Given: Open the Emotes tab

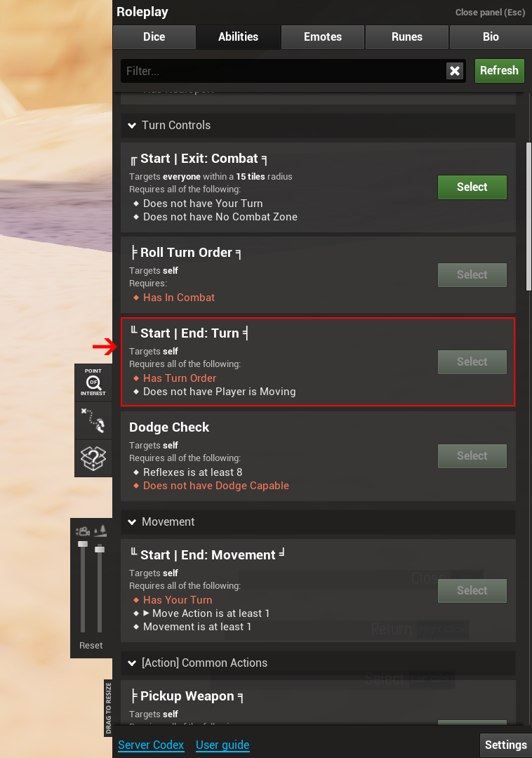Looking at the screenshot, I should pos(323,37).
